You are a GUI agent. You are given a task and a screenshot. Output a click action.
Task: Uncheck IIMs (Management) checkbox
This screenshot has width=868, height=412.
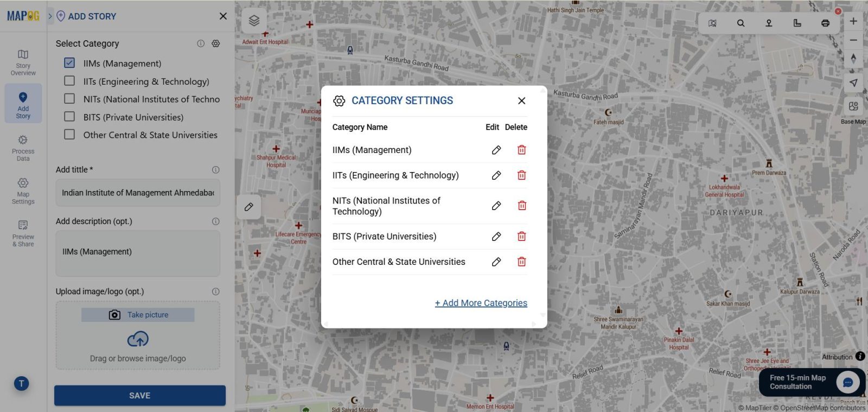point(69,63)
